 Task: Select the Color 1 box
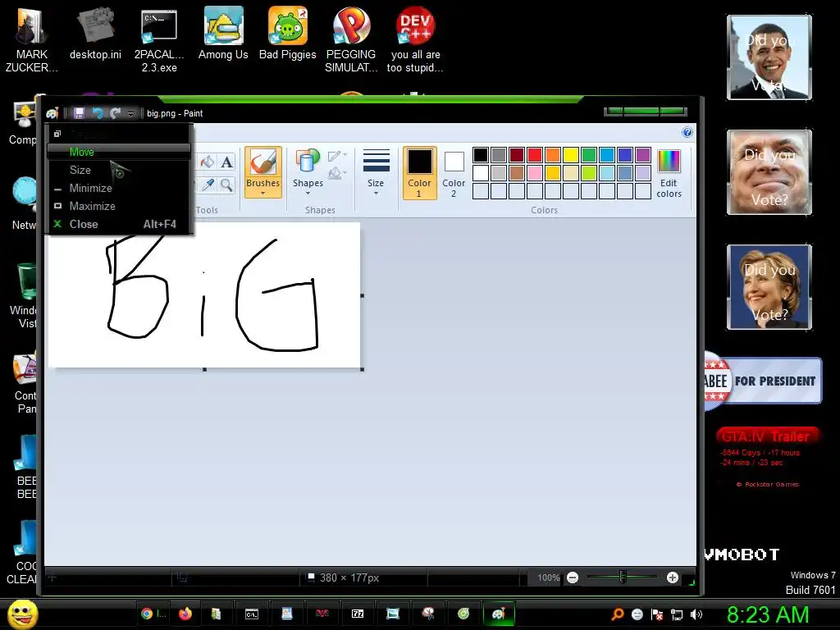pyautogui.click(x=419, y=172)
